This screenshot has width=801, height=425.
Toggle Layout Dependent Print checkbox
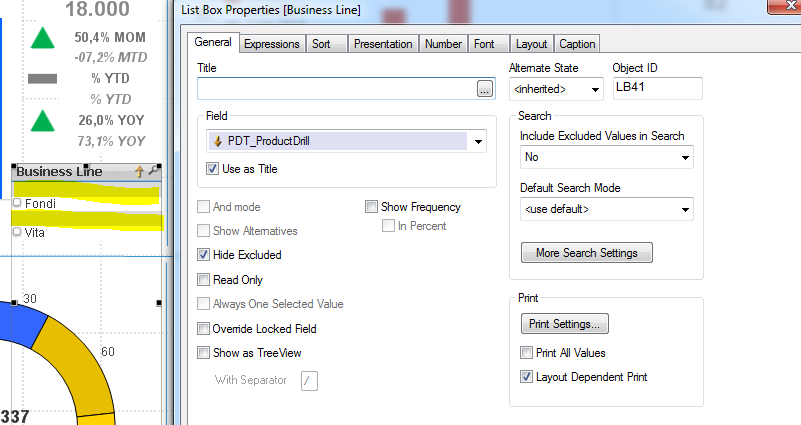pyautogui.click(x=527, y=377)
